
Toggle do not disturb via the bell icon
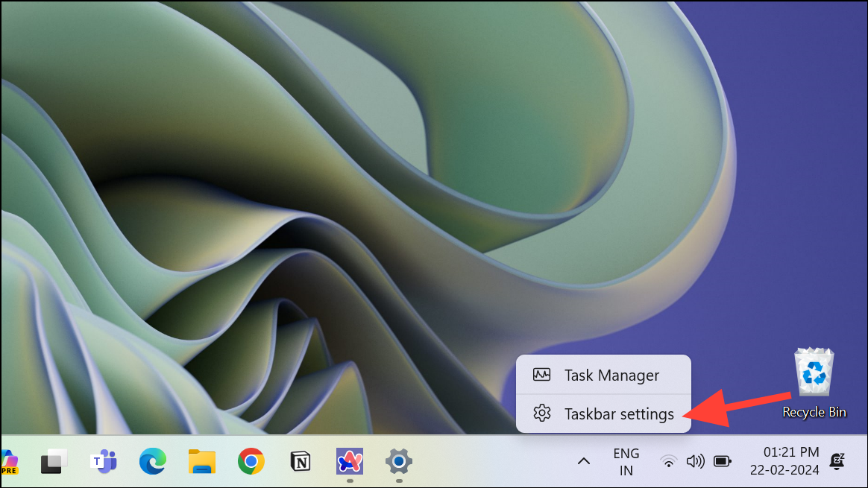837,462
